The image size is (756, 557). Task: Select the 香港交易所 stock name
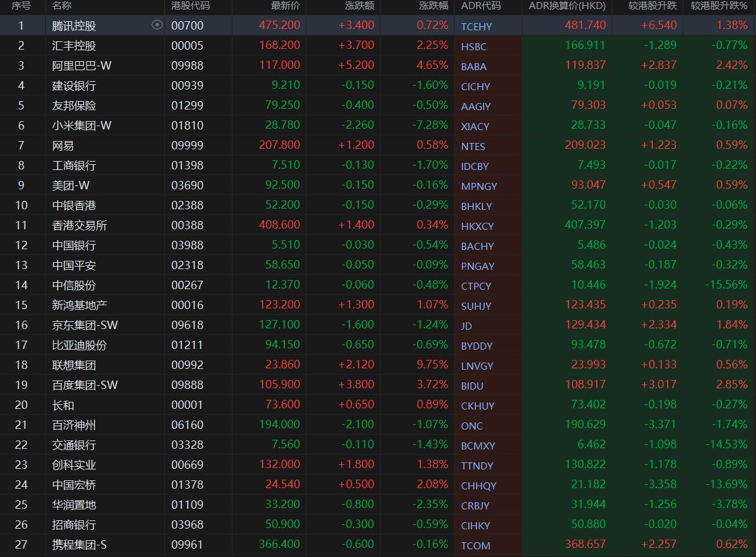[80, 225]
